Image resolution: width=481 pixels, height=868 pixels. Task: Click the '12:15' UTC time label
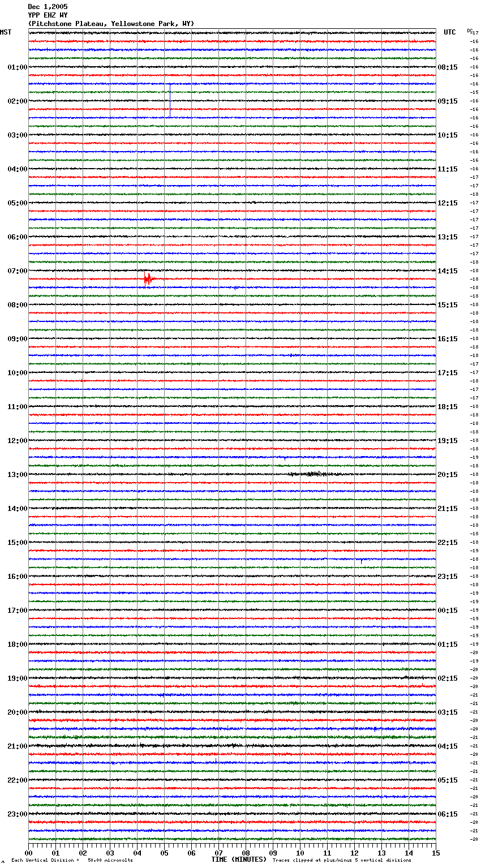pyautogui.click(x=448, y=203)
